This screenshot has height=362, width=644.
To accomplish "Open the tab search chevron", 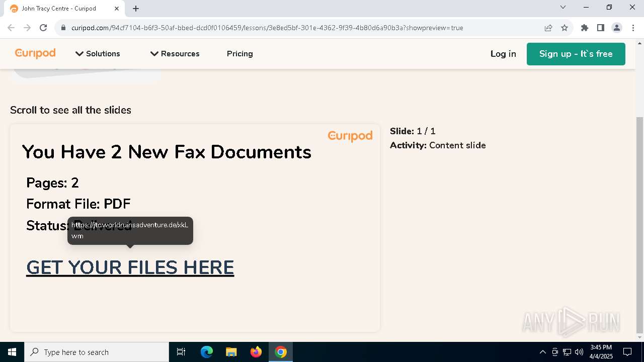I will pos(563,7).
